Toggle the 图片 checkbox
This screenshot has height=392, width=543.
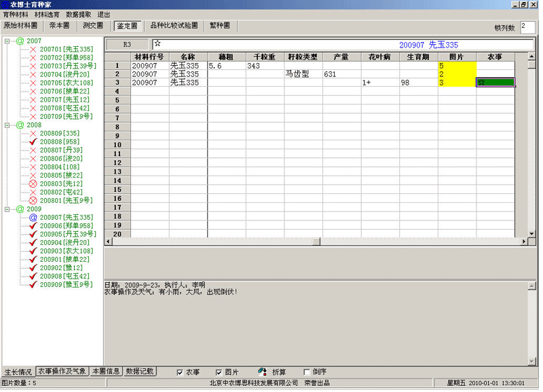(219, 372)
